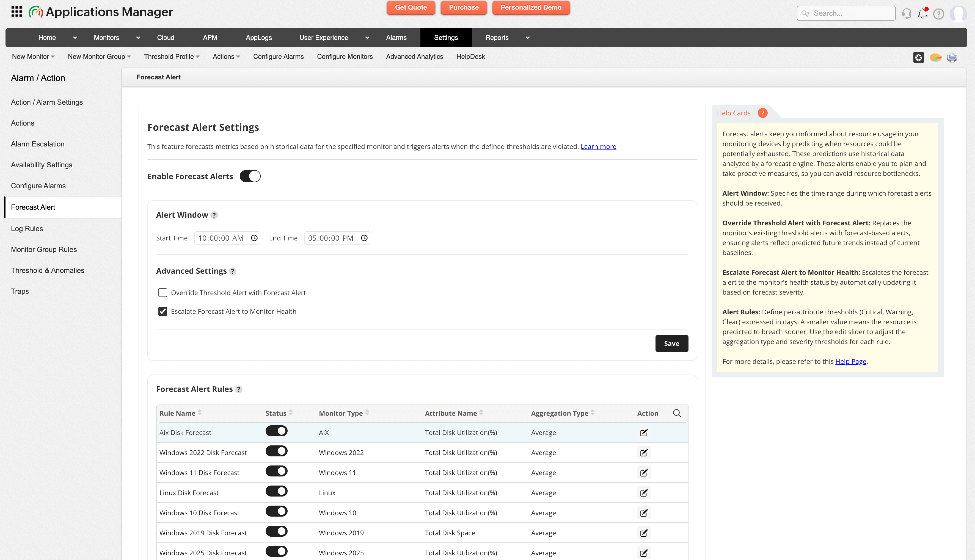This screenshot has height=560, width=975.
Task: Toggle status of Windows 10 Disk Forecast
Action: tap(276, 511)
